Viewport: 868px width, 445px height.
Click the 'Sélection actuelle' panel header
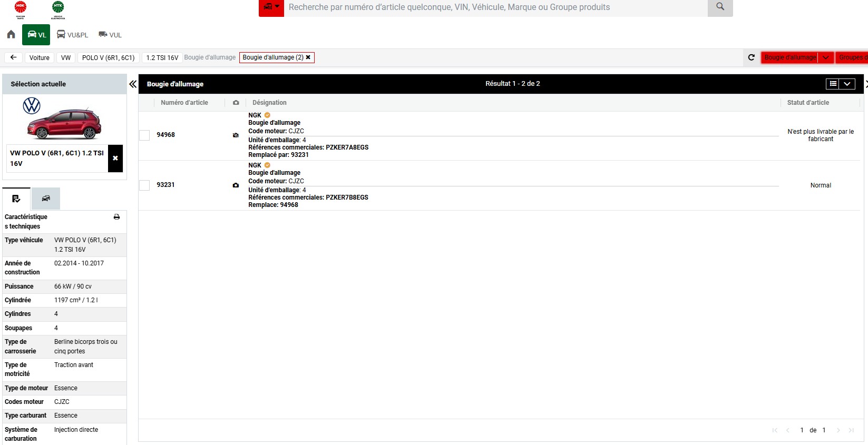64,84
